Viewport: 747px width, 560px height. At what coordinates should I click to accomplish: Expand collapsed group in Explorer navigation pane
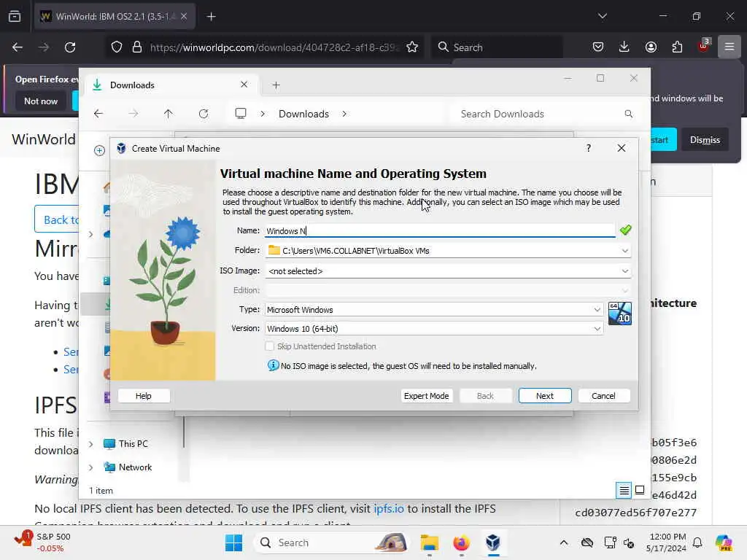pyautogui.click(x=90, y=234)
